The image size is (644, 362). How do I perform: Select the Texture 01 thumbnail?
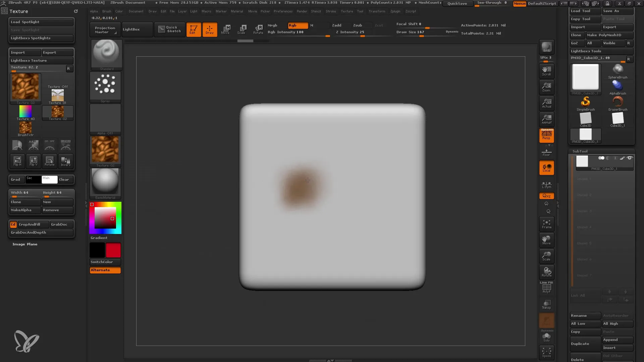[x=58, y=97]
